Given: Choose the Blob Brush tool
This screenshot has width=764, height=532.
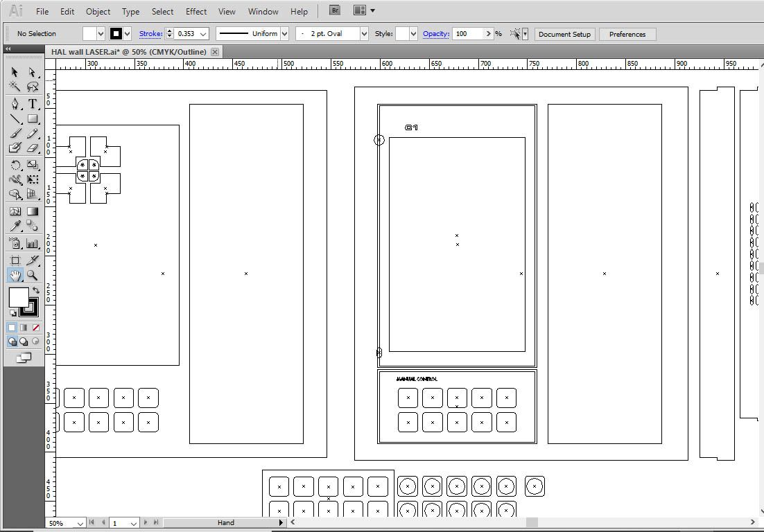Looking at the screenshot, I should click(x=15, y=148).
